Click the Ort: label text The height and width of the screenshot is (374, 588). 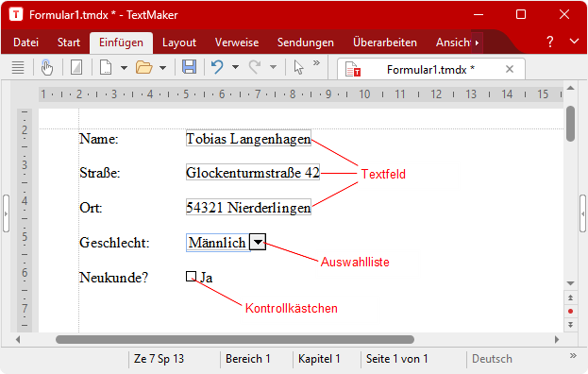click(x=91, y=208)
